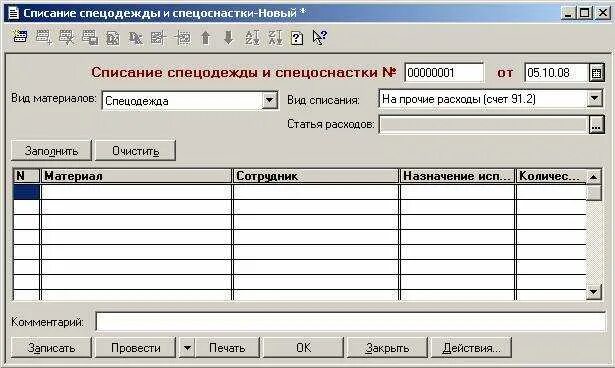615x368 pixels.
Task: Click the Sort ascending A-Z icon
Action: tap(252, 38)
